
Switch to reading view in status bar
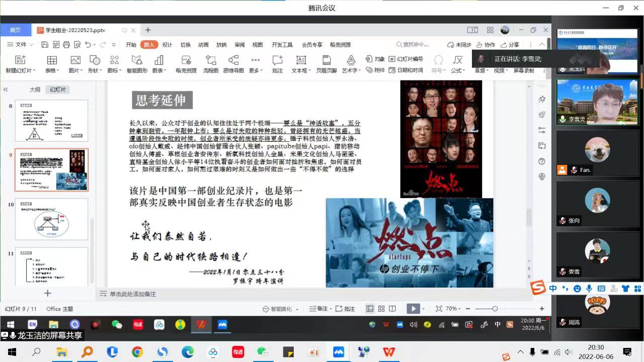point(392,309)
